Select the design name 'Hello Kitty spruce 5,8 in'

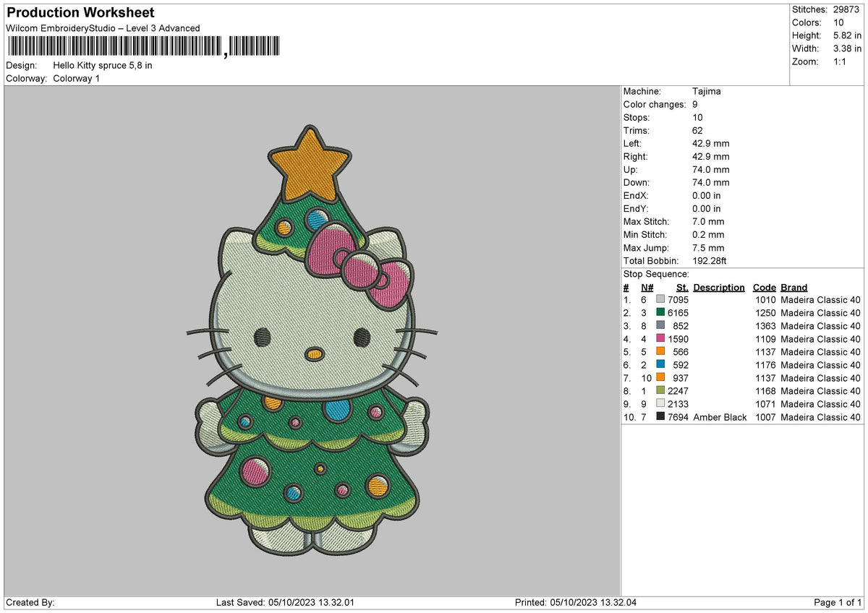(103, 65)
